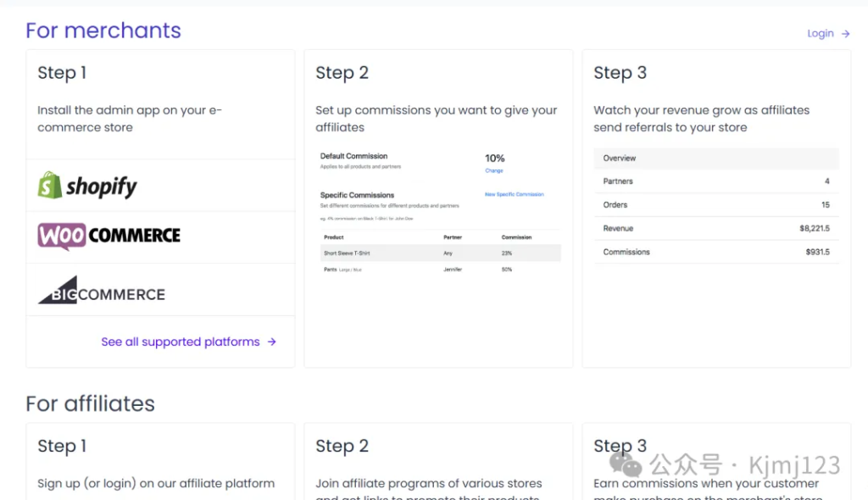This screenshot has width=868, height=500.
Task: Open See all supported platforms link
Action: (181, 342)
